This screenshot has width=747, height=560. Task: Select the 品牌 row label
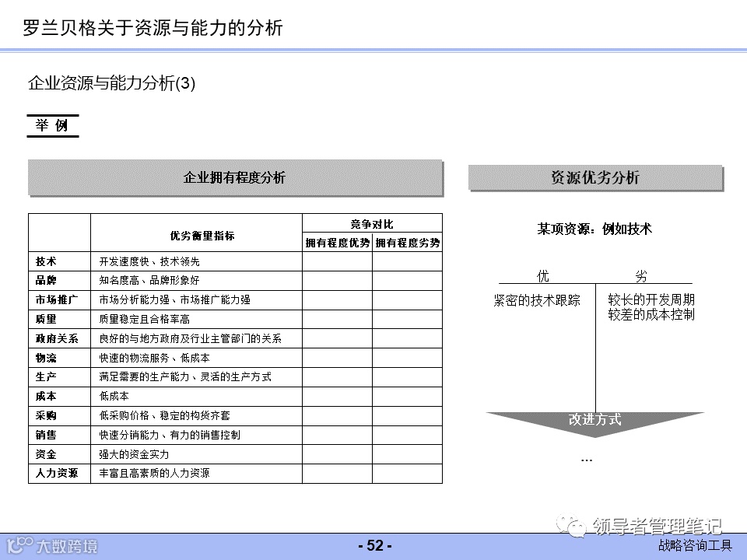pyautogui.click(x=46, y=280)
